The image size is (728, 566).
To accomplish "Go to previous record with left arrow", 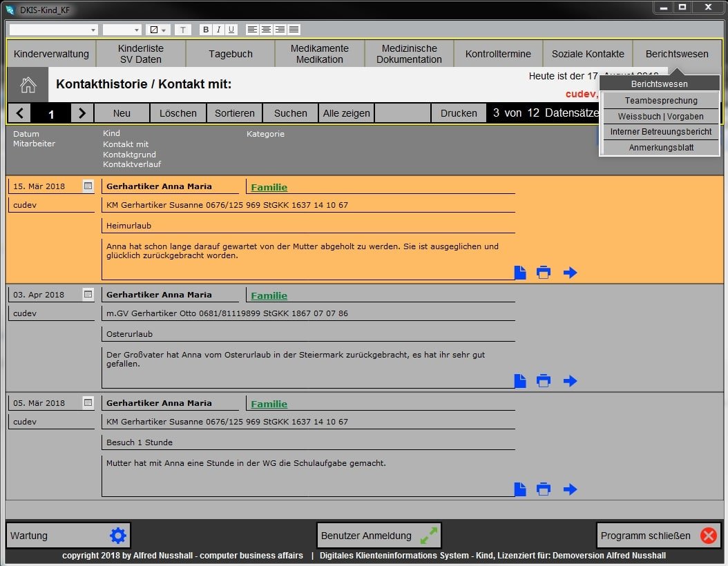I will (19, 113).
